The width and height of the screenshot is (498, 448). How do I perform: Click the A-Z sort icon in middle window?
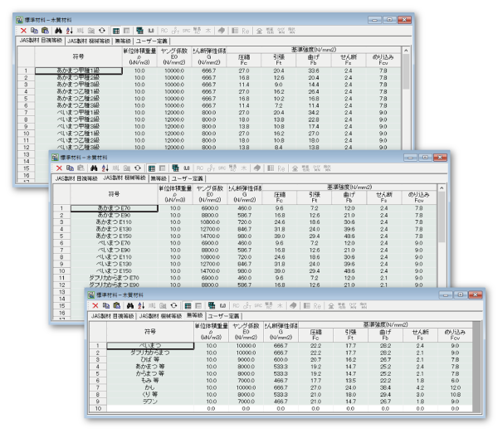[x=105, y=168]
